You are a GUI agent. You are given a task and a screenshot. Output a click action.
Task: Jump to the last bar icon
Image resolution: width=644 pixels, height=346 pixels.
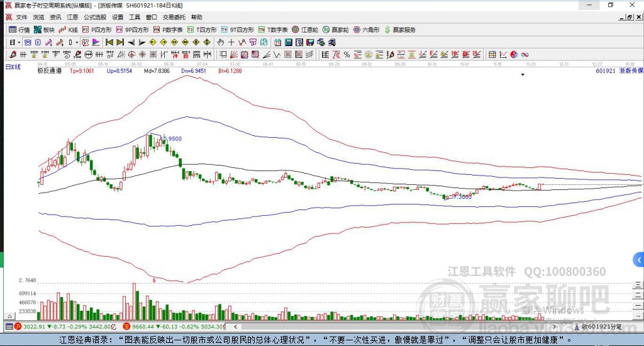pos(120,42)
